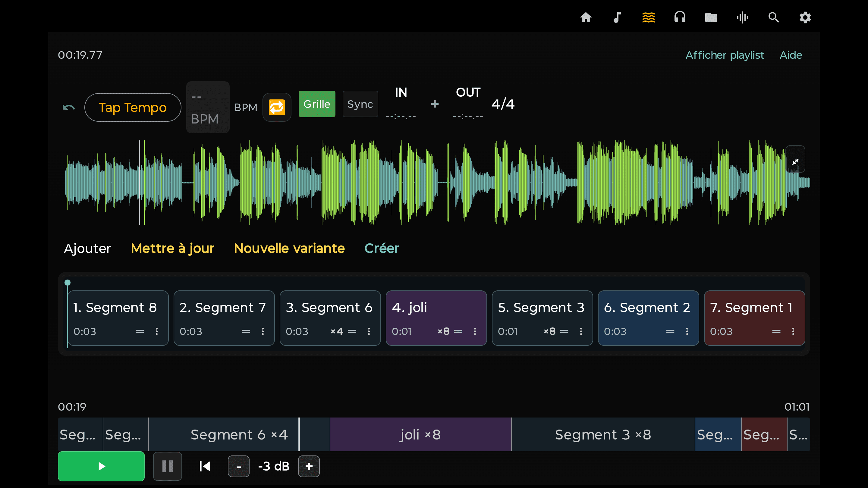Increase volume with plus button
This screenshot has height=488, width=868.
point(309,466)
